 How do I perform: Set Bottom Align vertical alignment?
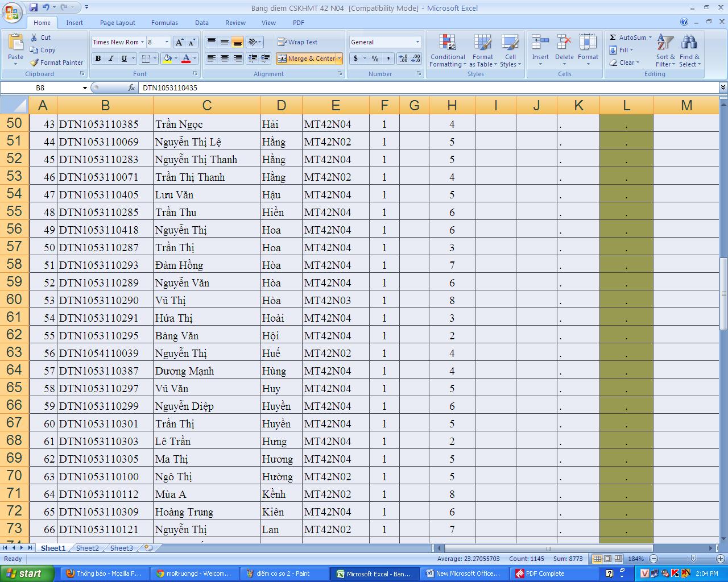click(238, 42)
